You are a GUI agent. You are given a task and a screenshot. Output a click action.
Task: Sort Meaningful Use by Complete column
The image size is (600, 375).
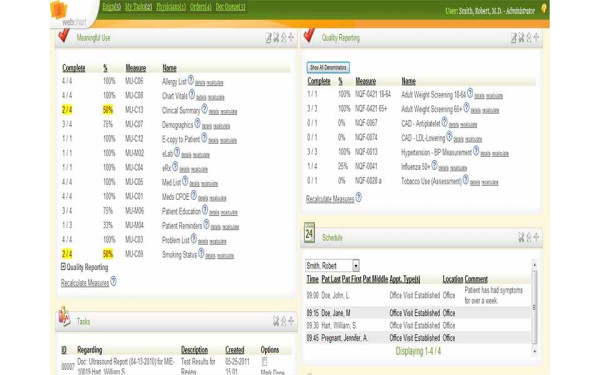coord(74,68)
